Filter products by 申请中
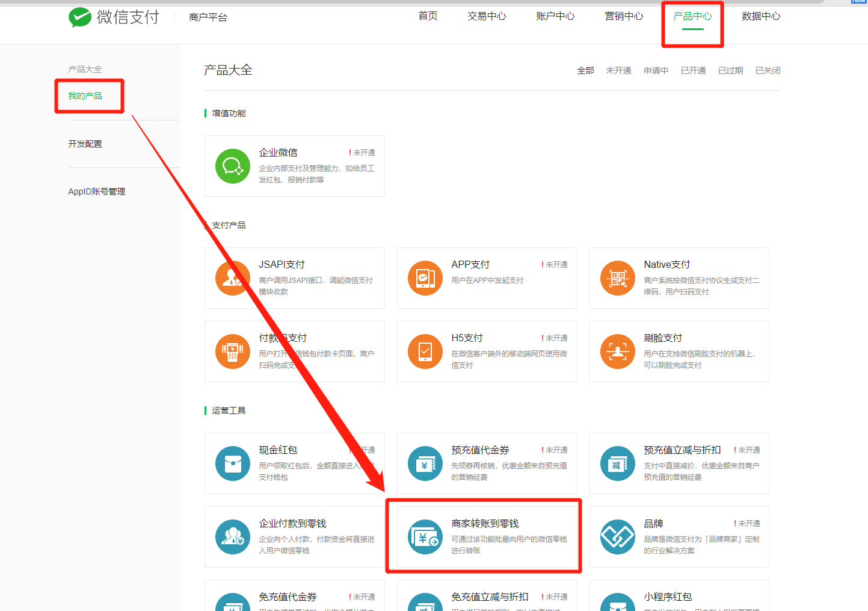The image size is (868, 611). coord(656,70)
